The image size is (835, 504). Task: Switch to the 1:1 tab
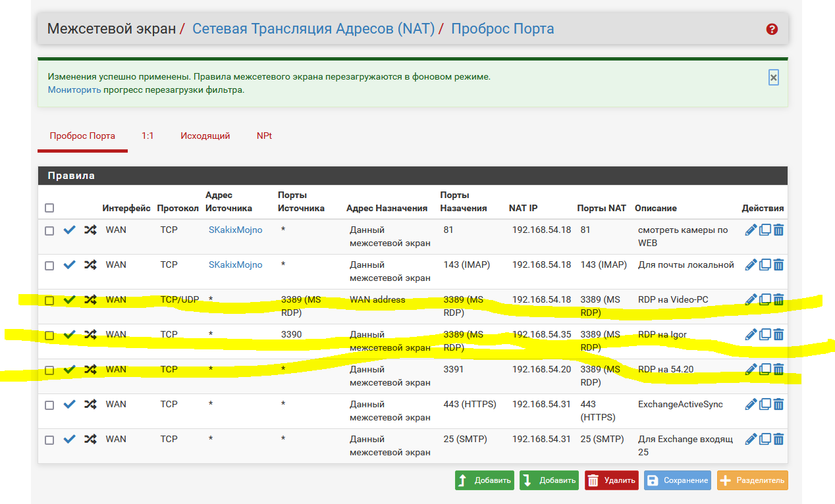click(x=148, y=136)
